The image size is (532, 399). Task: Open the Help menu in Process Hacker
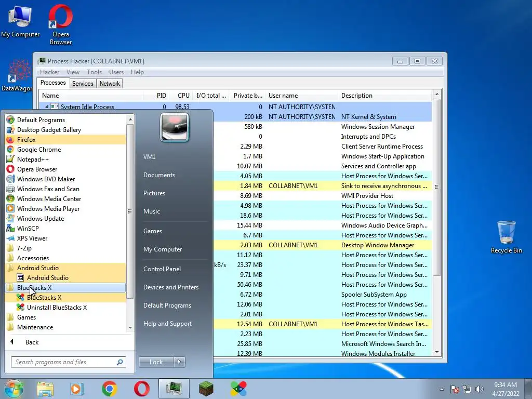point(137,72)
